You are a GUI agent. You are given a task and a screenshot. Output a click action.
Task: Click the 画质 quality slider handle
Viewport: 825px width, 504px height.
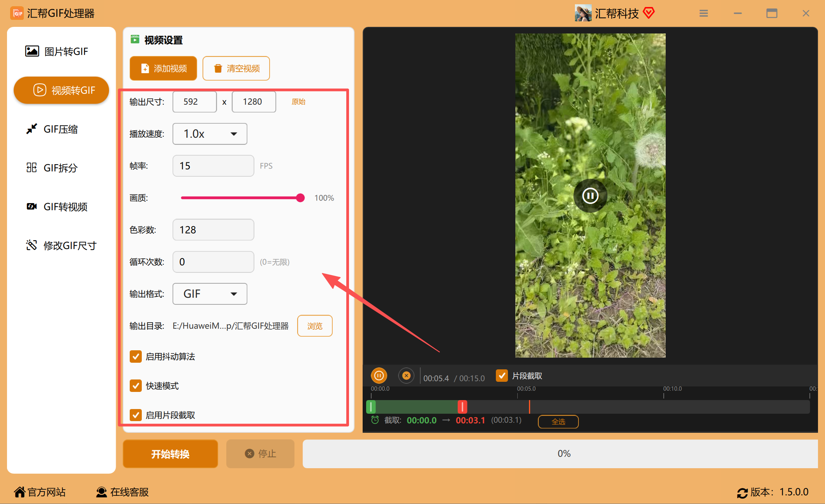click(x=300, y=198)
